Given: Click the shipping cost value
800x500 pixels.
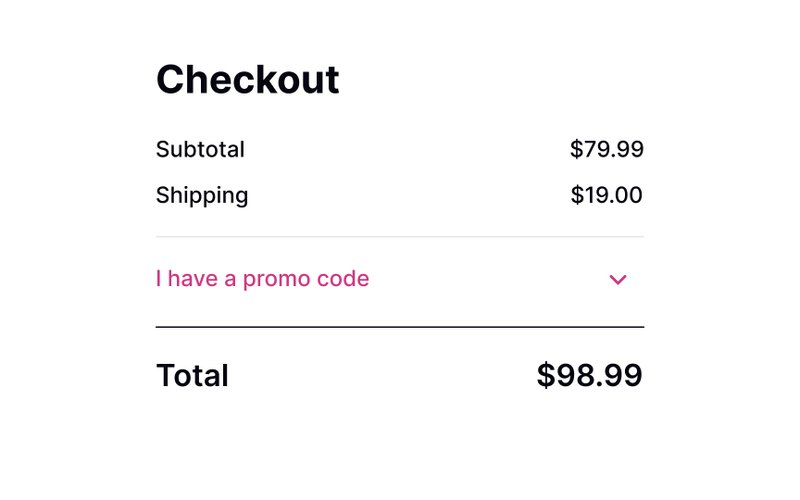Looking at the screenshot, I should pyautogui.click(x=607, y=195).
